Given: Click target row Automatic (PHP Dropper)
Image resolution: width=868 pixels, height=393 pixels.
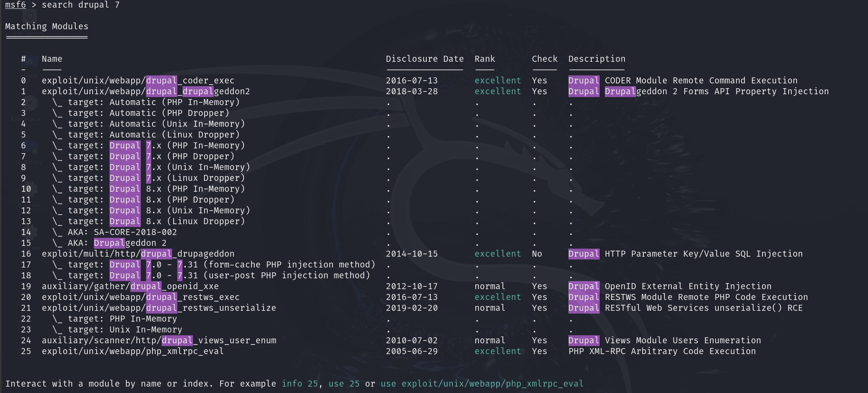Looking at the screenshot, I should click(x=141, y=113).
